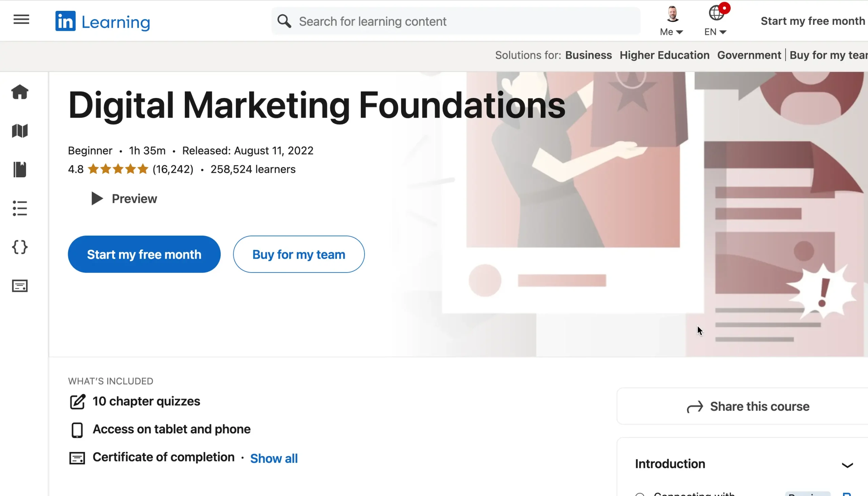Viewport: 868px width, 496px height.
Task: Click blue Start my free month button
Action: tap(144, 255)
